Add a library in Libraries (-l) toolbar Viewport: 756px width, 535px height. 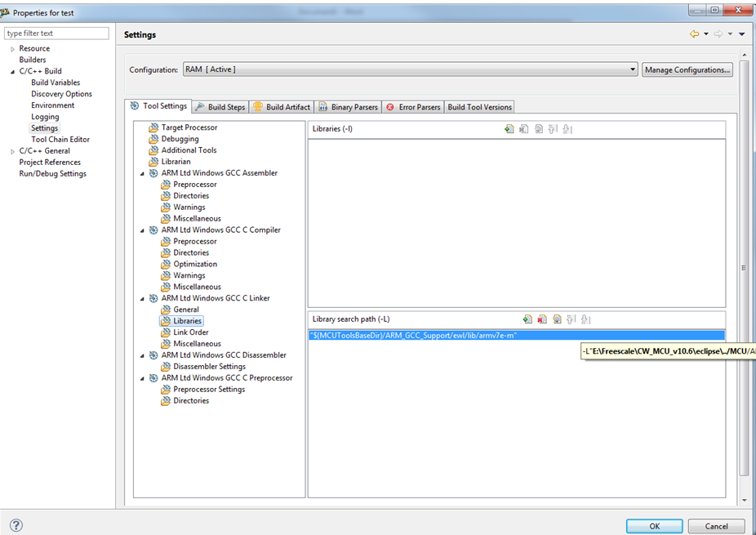pyautogui.click(x=509, y=129)
